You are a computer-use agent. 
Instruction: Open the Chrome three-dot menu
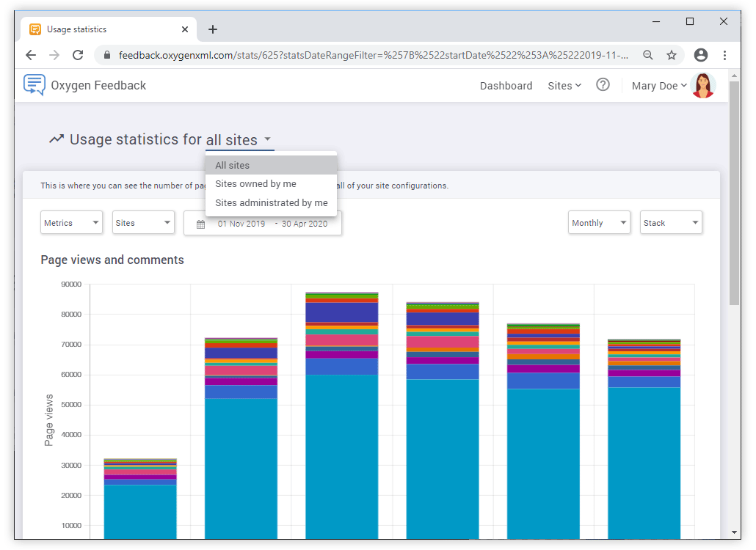[x=724, y=55]
